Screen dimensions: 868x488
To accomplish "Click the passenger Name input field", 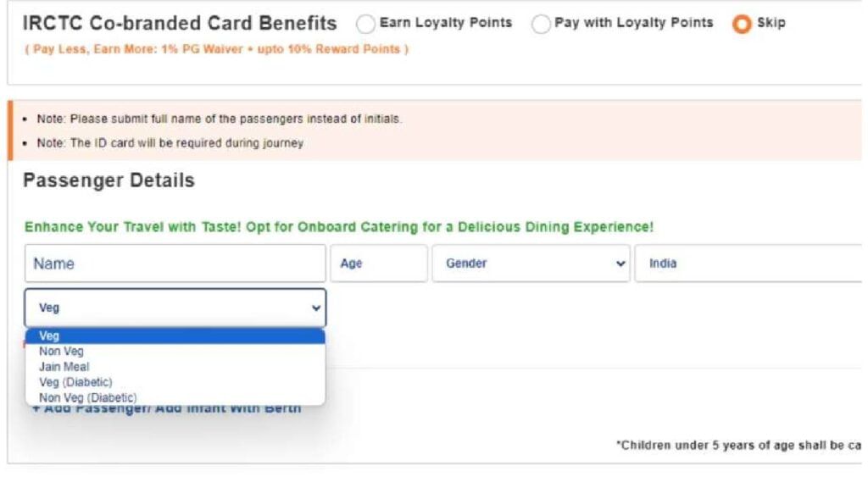I will click(175, 263).
